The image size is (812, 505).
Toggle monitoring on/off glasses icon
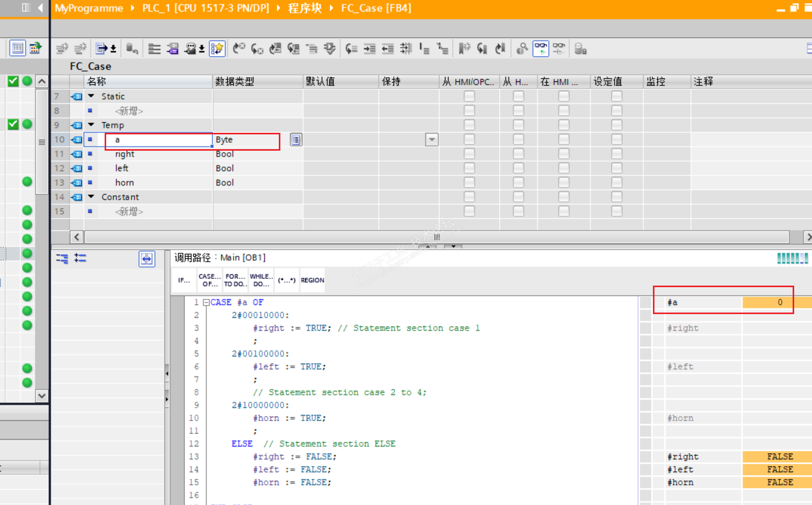tap(541, 49)
